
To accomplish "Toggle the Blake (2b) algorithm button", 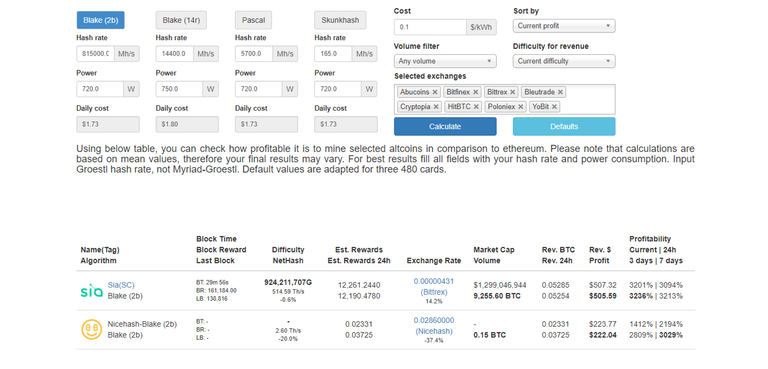I will point(100,20).
